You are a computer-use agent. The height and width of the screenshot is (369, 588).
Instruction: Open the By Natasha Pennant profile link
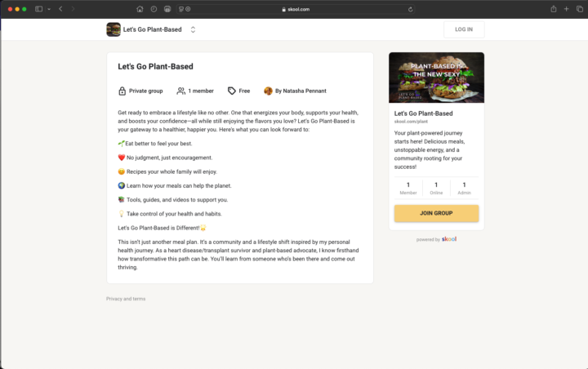click(301, 91)
